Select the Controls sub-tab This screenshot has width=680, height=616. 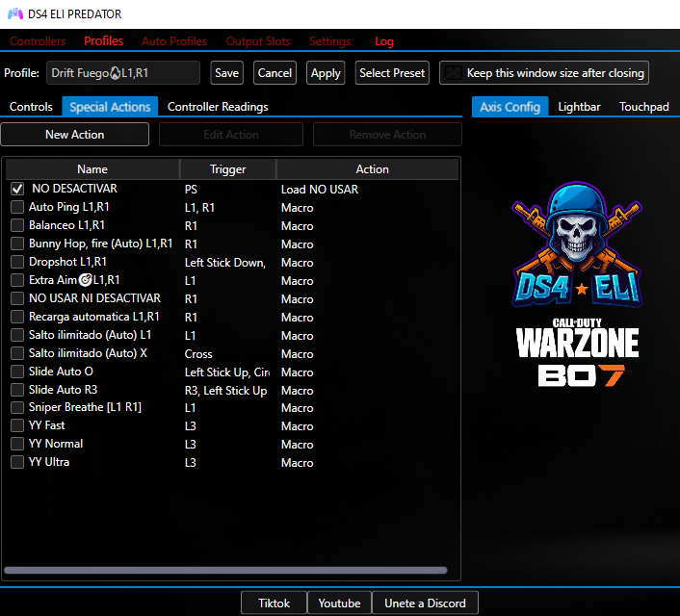tap(31, 107)
